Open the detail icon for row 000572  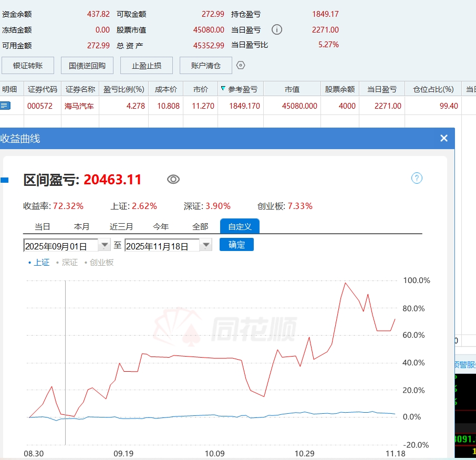click(5, 106)
